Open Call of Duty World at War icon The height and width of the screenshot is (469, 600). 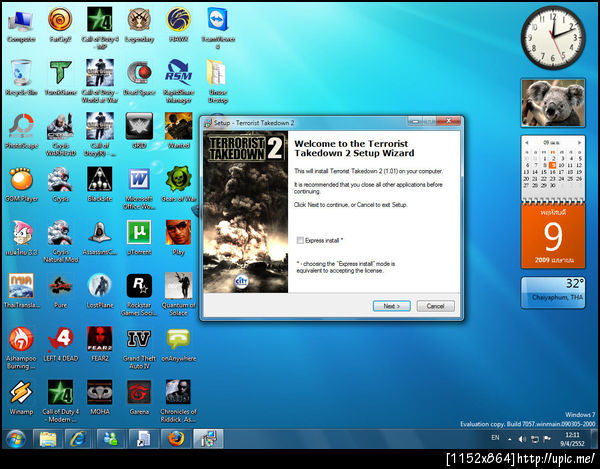point(100,81)
